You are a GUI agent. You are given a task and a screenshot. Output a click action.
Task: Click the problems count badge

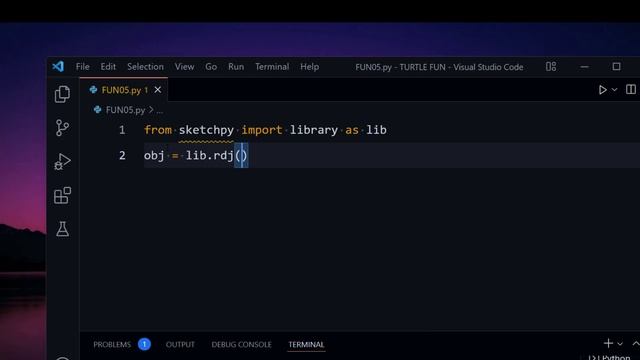coord(144,344)
